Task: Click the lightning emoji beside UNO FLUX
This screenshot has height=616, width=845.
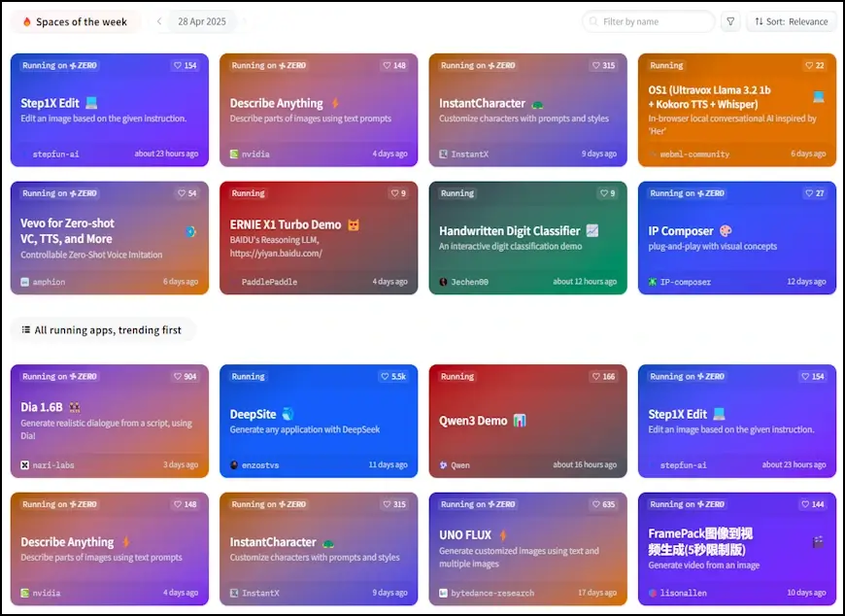Action: point(503,534)
